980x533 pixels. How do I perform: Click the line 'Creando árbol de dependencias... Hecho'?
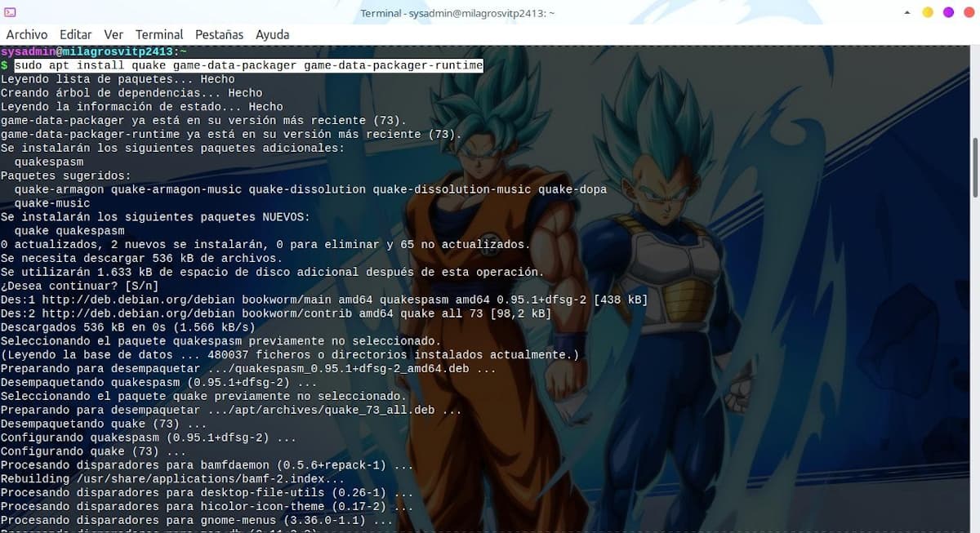pos(131,93)
